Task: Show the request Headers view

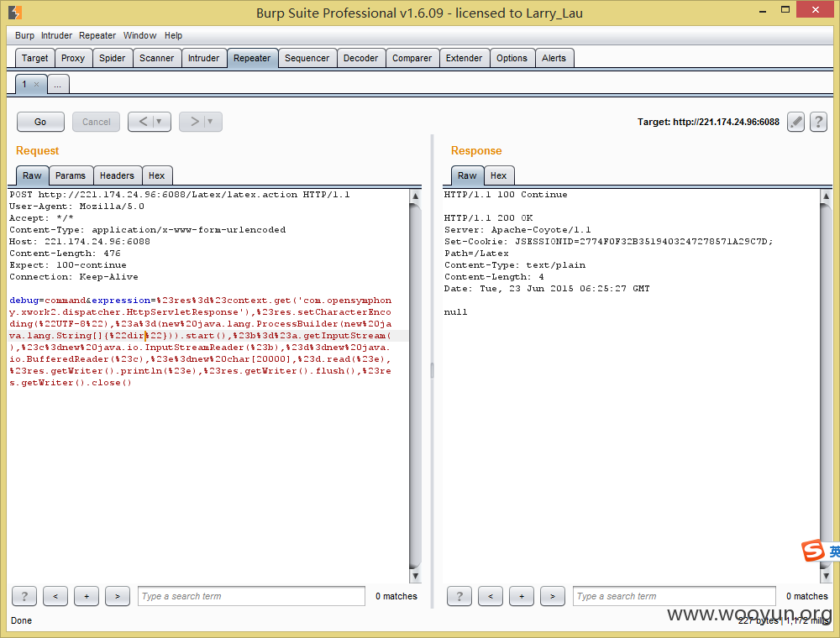Action: [x=117, y=175]
